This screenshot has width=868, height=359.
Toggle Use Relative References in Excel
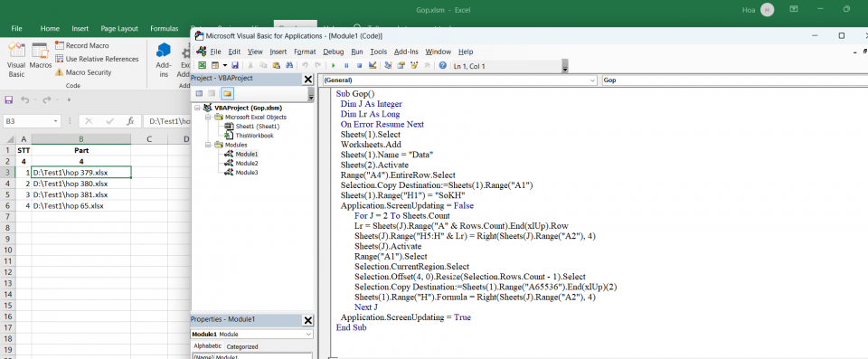[x=97, y=59]
